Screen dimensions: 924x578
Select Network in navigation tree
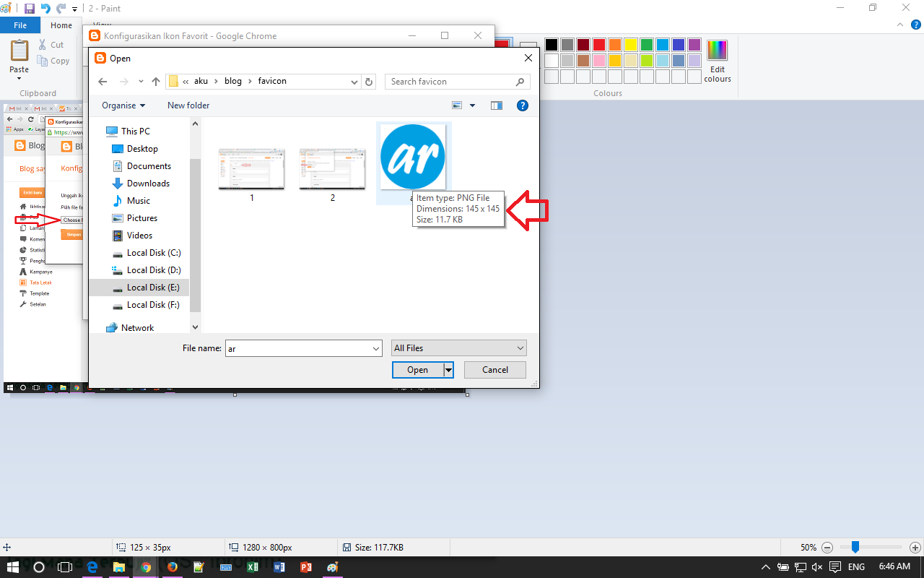pos(130,327)
